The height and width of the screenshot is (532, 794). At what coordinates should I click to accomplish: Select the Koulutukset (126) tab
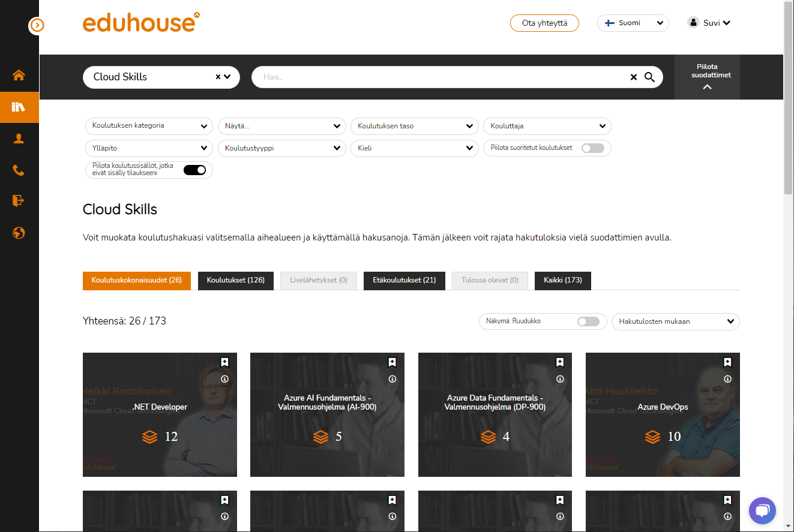click(x=236, y=280)
